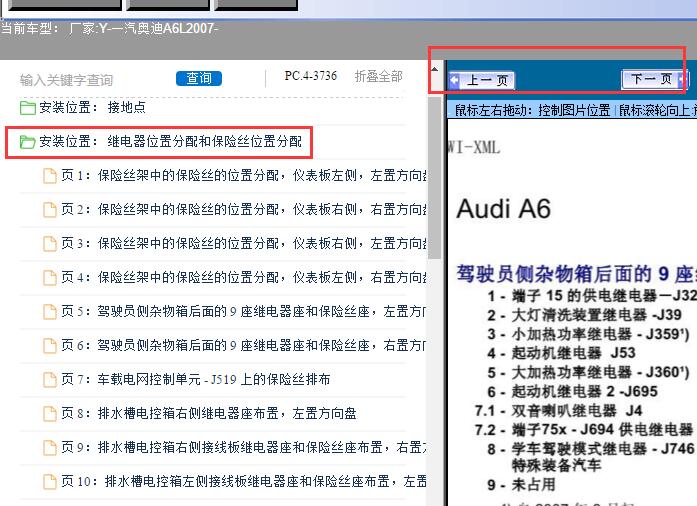Click page icon of 页 1
Image resolution: width=697 pixels, height=506 pixels.
(x=50, y=176)
